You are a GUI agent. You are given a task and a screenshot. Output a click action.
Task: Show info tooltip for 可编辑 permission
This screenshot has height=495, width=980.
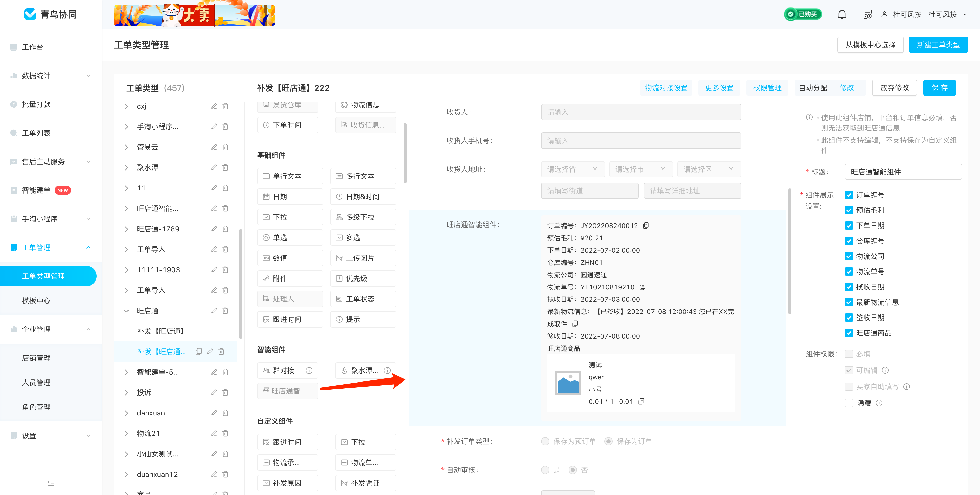pyautogui.click(x=885, y=370)
